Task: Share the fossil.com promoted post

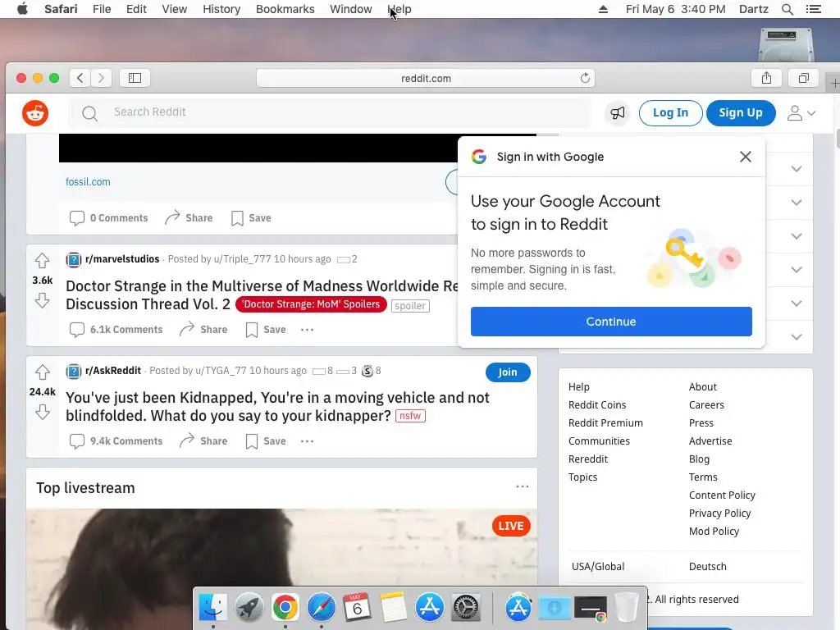Action: [189, 218]
